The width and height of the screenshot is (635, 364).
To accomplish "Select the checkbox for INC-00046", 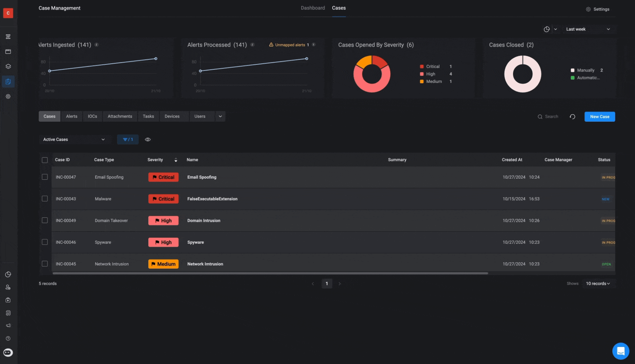I will pos(44,242).
